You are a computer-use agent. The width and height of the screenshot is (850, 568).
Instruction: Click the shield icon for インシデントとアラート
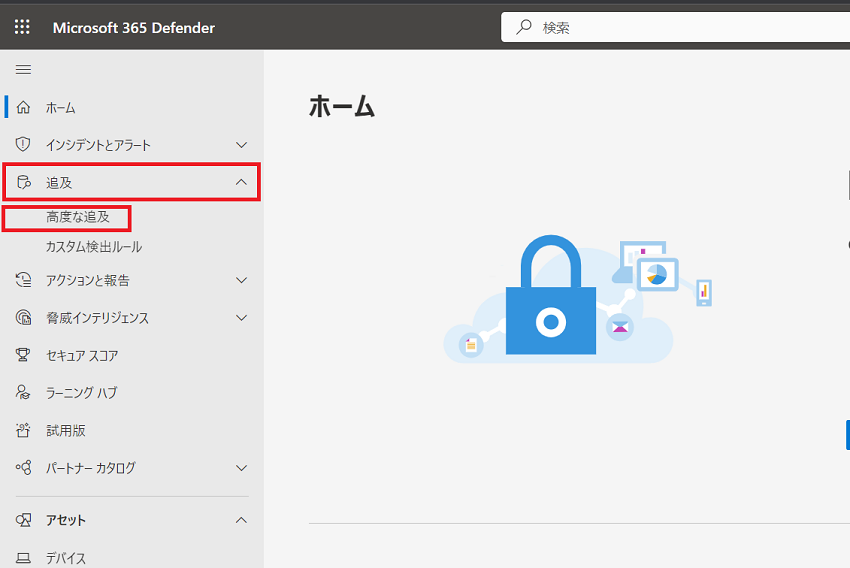tap(23, 144)
